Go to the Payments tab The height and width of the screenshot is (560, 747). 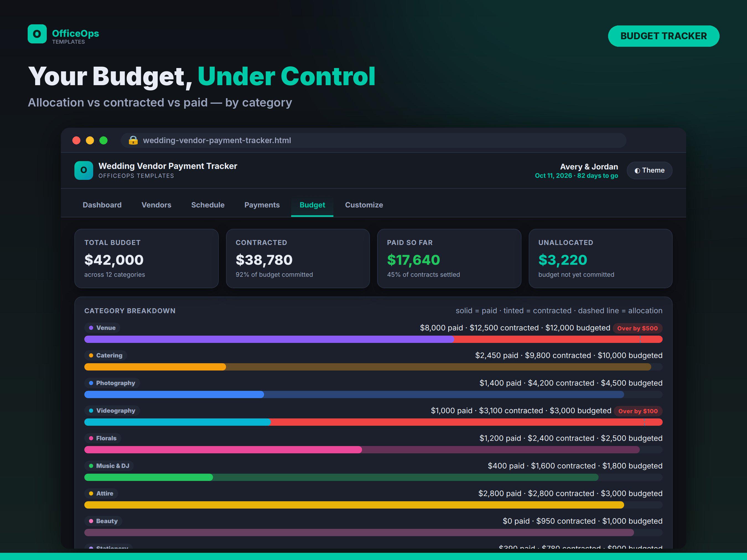[262, 205]
